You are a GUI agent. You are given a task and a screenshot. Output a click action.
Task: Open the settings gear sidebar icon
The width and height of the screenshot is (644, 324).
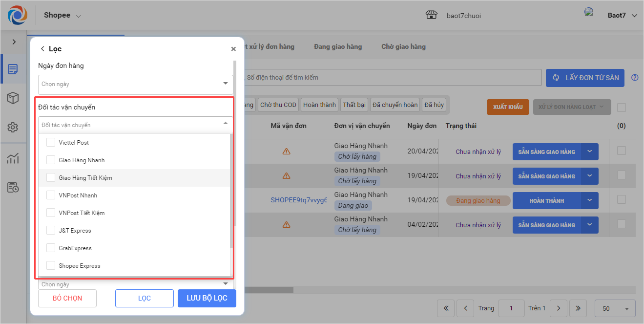[13, 128]
